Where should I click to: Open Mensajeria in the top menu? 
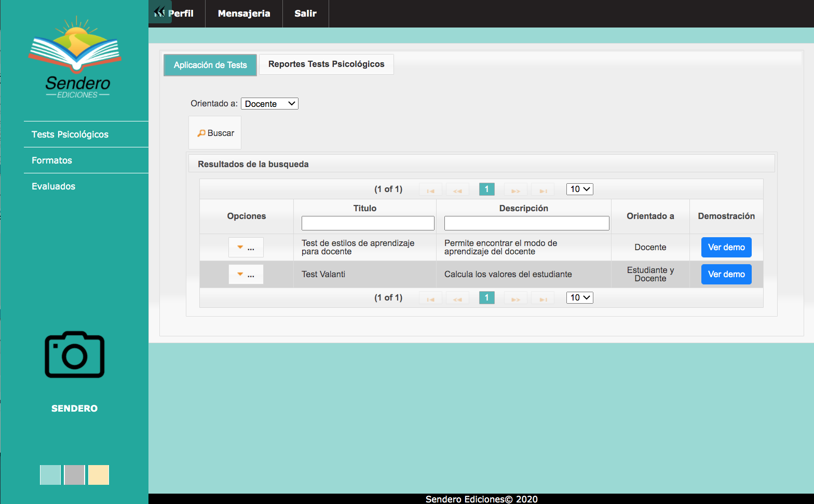point(244,13)
